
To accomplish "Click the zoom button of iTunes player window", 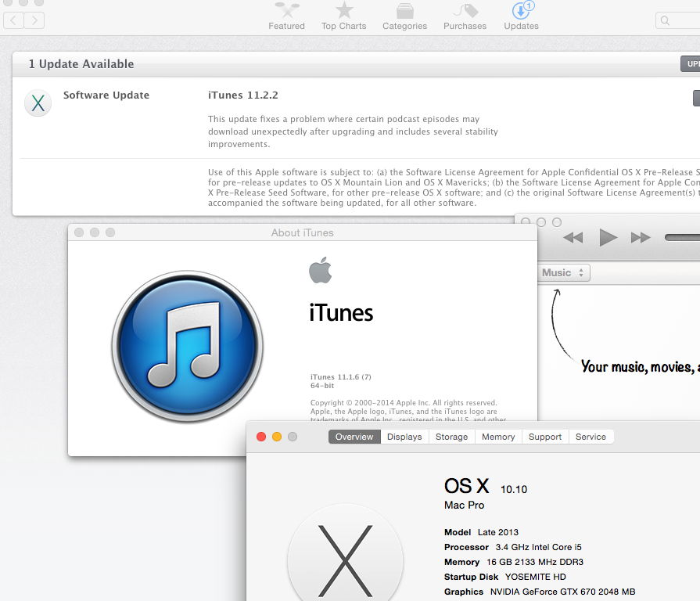I will click(557, 222).
